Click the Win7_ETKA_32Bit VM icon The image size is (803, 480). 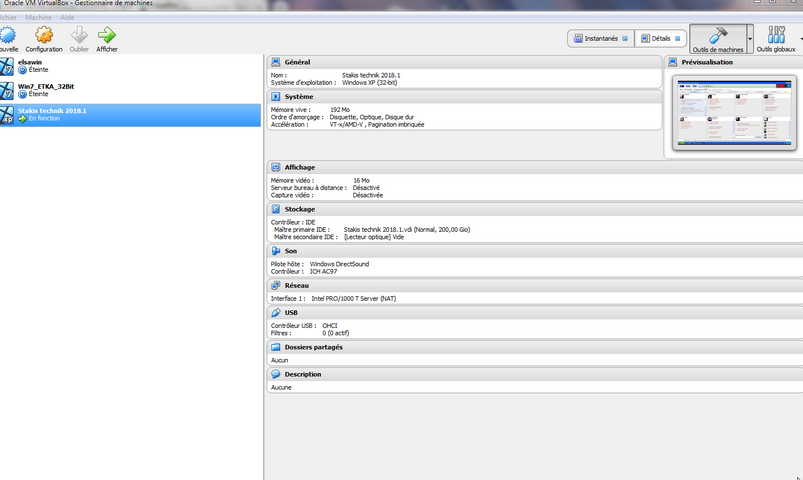pos(7,91)
